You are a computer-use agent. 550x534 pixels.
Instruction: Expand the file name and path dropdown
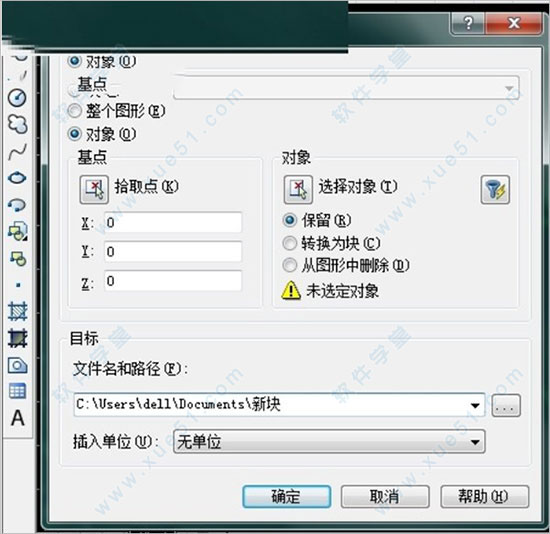click(x=475, y=406)
